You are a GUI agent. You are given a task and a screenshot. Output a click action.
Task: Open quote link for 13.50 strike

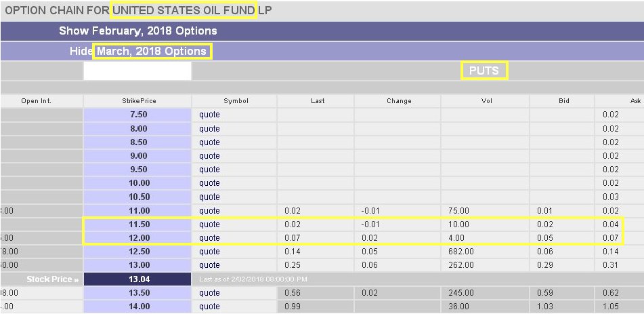[x=209, y=293]
